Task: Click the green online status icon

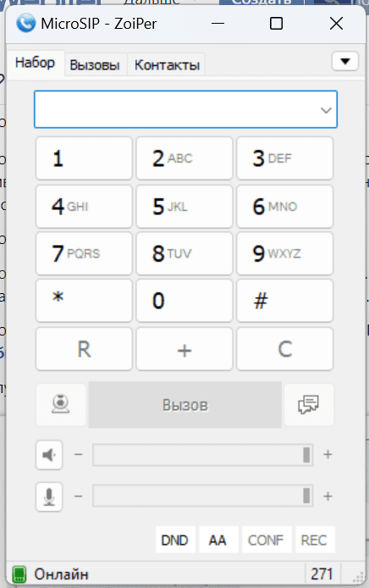Action: (x=19, y=574)
